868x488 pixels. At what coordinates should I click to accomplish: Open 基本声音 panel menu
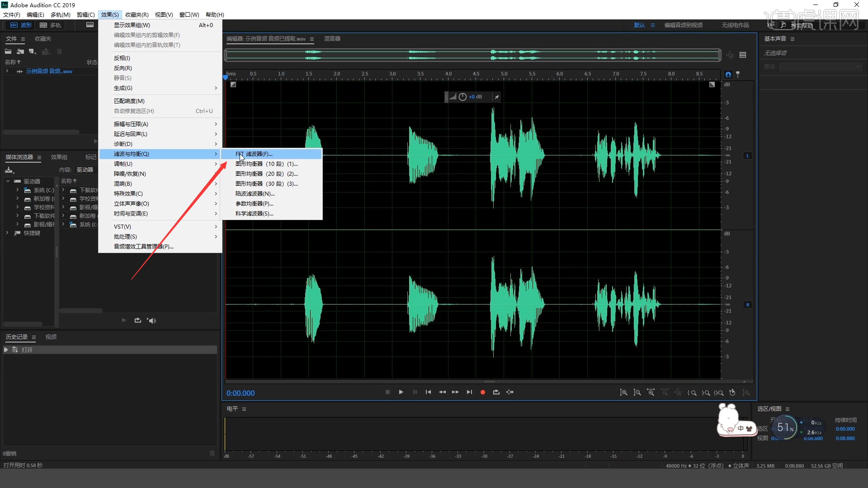[x=793, y=39]
